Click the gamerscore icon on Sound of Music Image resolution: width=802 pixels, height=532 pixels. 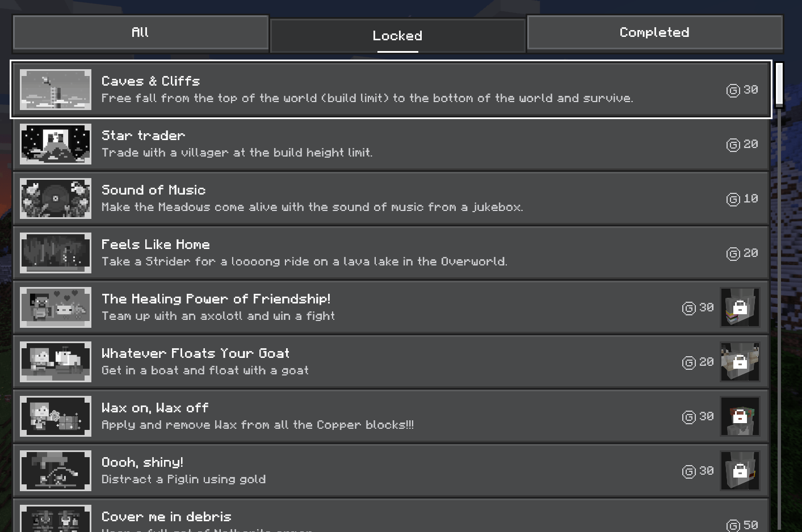tap(733, 199)
